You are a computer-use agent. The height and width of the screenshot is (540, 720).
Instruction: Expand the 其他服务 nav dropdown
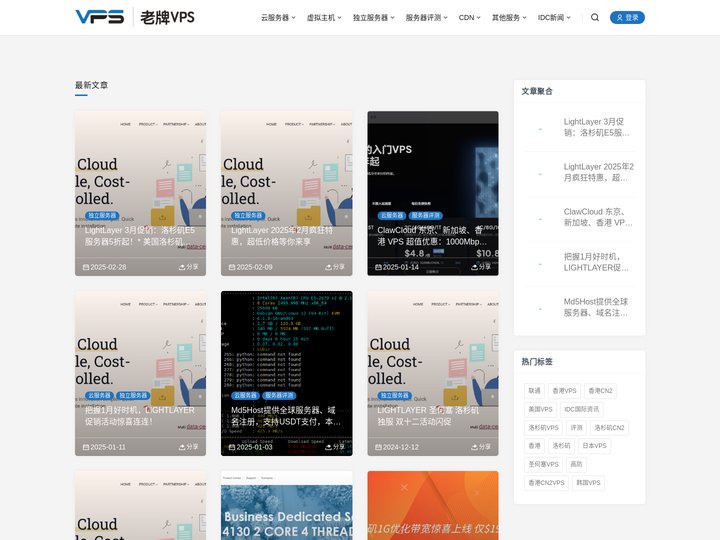pos(509,17)
